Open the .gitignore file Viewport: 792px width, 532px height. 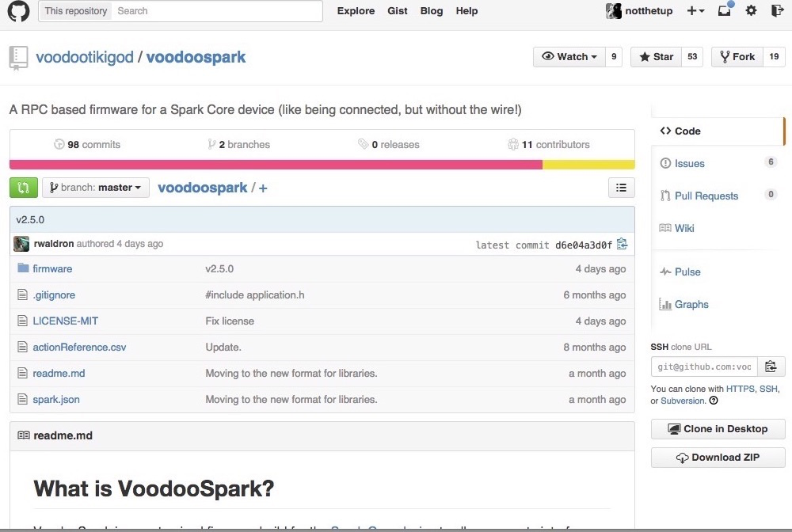coord(54,294)
